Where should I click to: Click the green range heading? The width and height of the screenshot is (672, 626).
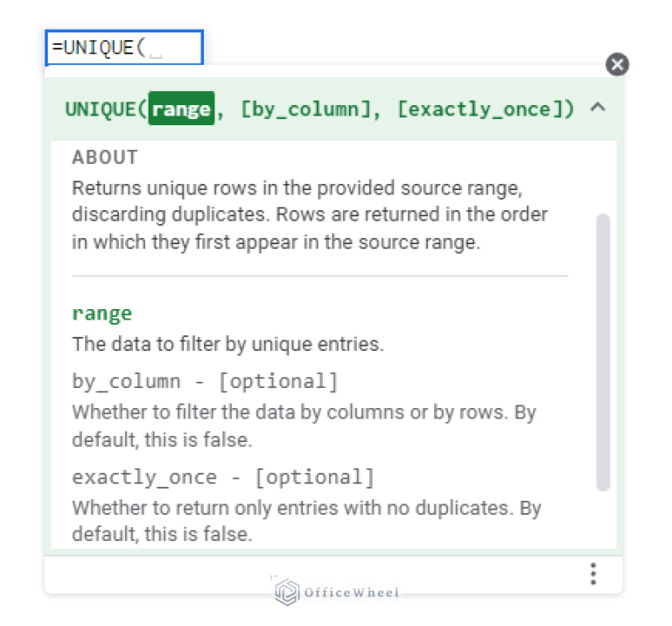(x=102, y=313)
